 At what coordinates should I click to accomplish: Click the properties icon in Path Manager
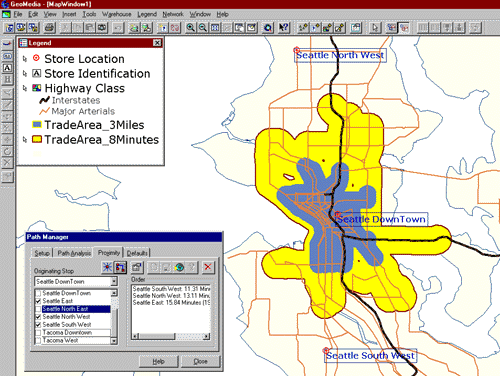(x=136, y=267)
